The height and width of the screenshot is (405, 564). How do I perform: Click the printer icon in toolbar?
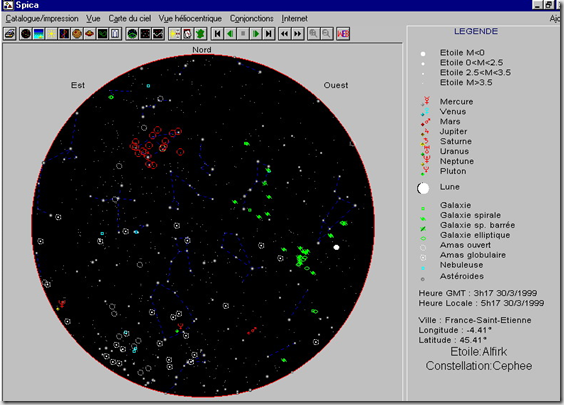coord(10,34)
